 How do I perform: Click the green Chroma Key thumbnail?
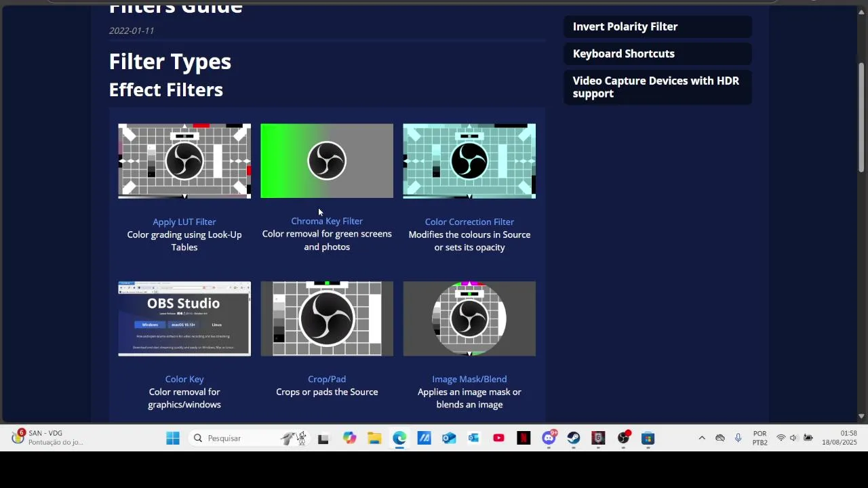point(327,161)
